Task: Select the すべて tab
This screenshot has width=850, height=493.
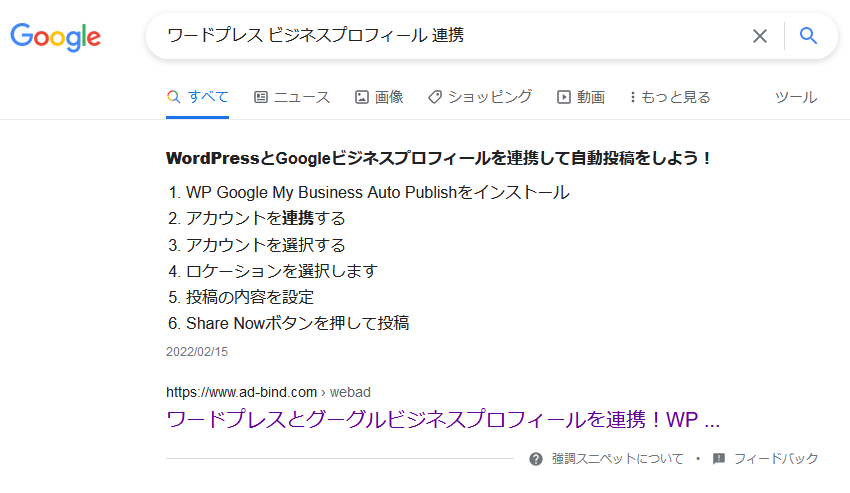Action: 197,97
